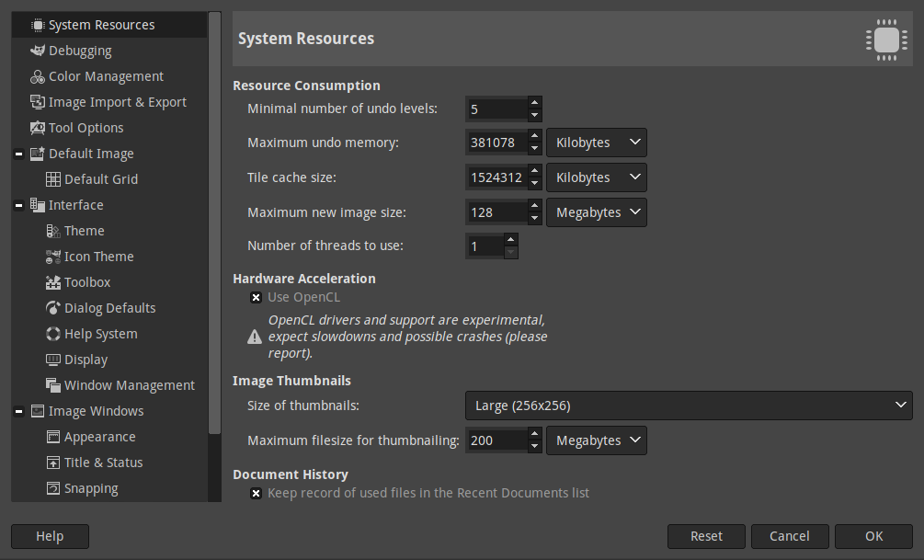Click the Debugging icon in sidebar

coord(38,51)
